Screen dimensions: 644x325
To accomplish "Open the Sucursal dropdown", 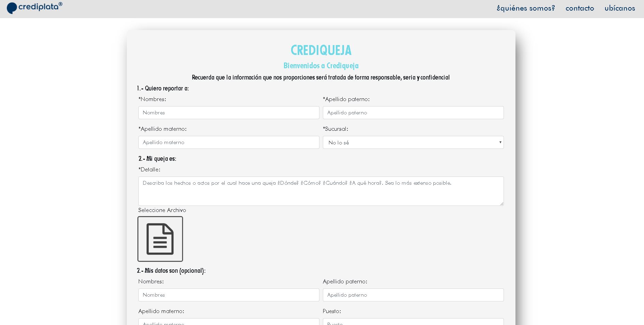I will (413, 142).
